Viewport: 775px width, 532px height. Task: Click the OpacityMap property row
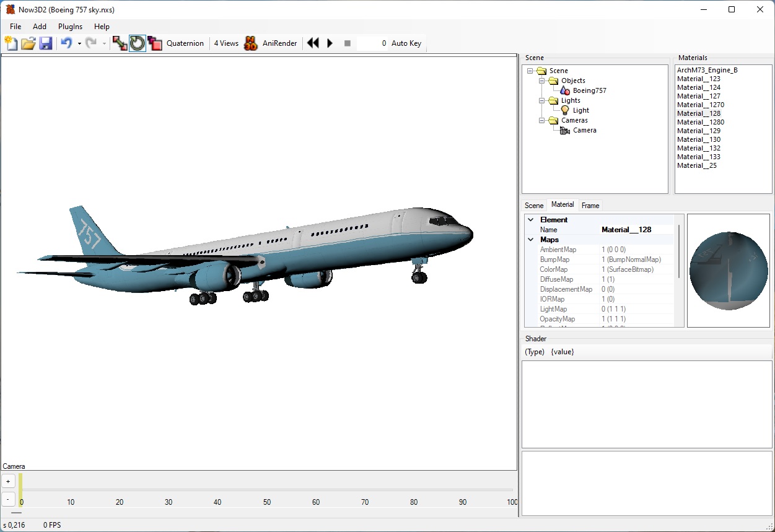(606, 319)
